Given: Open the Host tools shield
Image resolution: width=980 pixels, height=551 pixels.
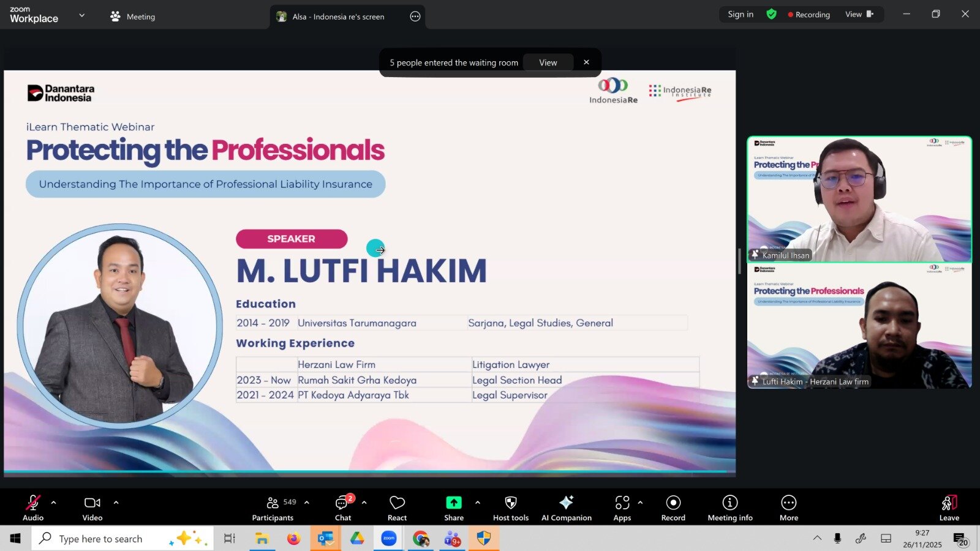Looking at the screenshot, I should tap(510, 508).
